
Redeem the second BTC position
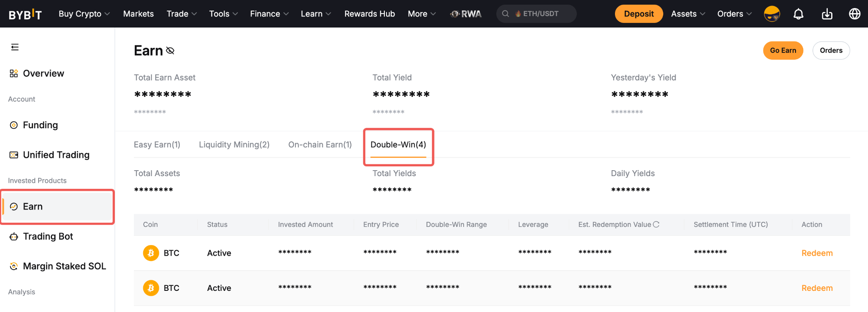[817, 288]
